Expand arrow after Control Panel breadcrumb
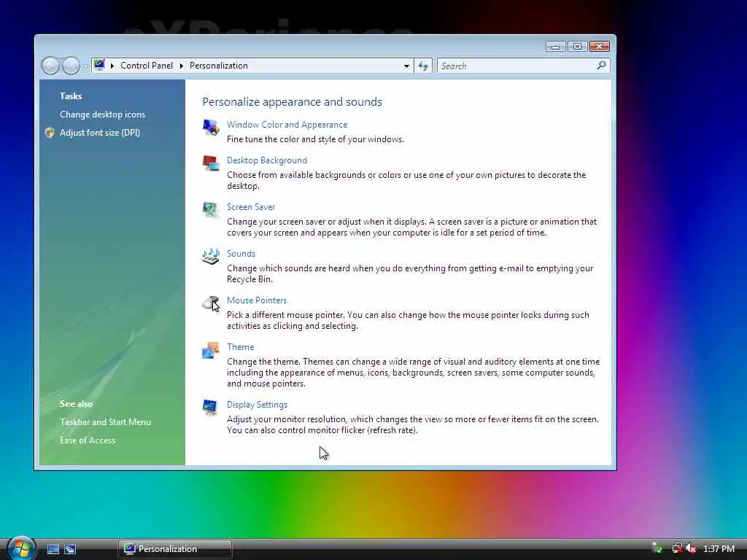 [x=182, y=66]
